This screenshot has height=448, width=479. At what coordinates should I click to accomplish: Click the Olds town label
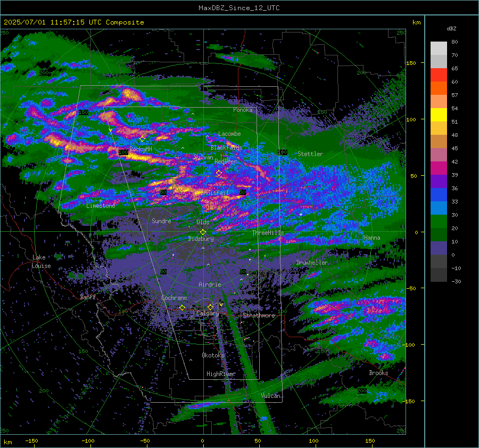(203, 222)
